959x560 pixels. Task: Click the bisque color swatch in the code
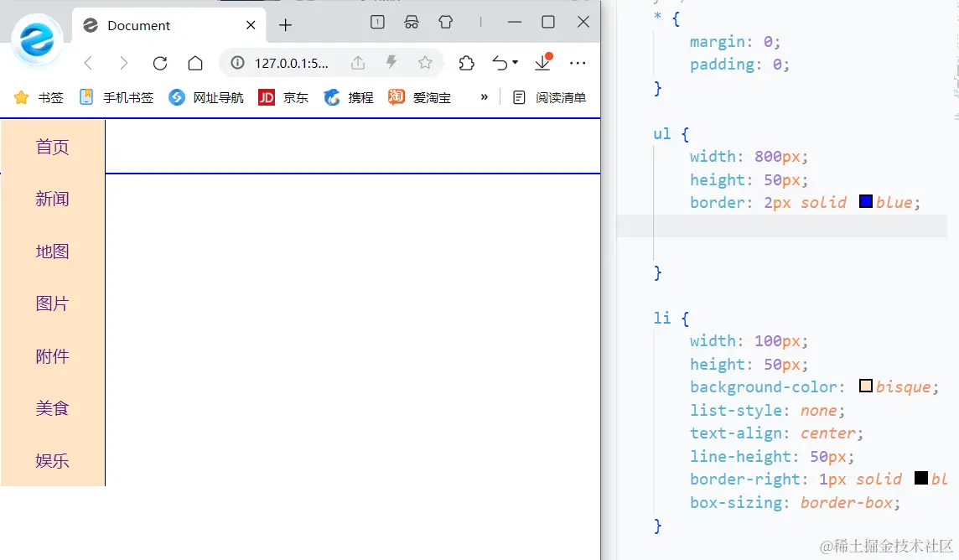[865, 386]
